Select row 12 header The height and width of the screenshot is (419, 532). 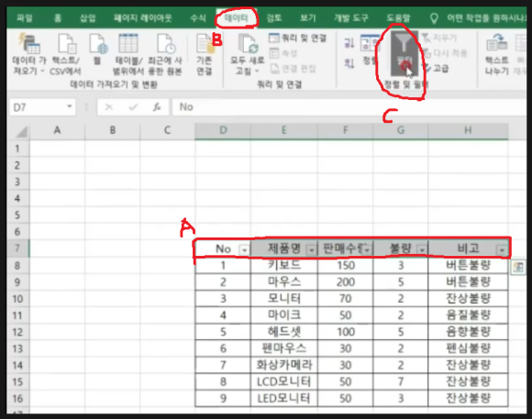click(17, 332)
